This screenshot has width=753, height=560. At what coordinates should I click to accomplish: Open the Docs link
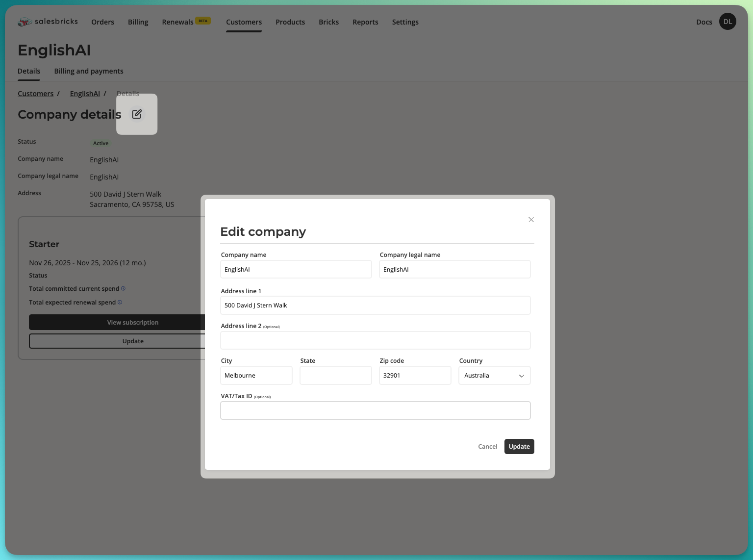click(x=704, y=22)
